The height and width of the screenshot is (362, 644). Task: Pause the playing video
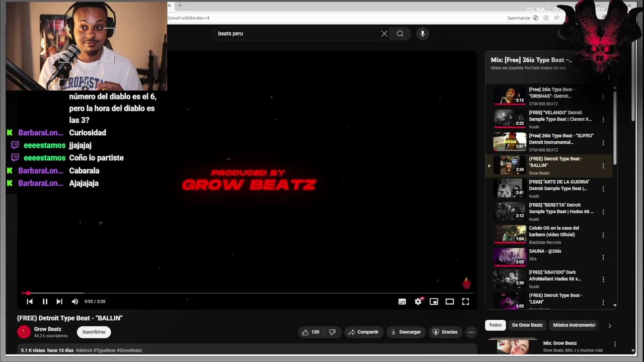tap(45, 302)
